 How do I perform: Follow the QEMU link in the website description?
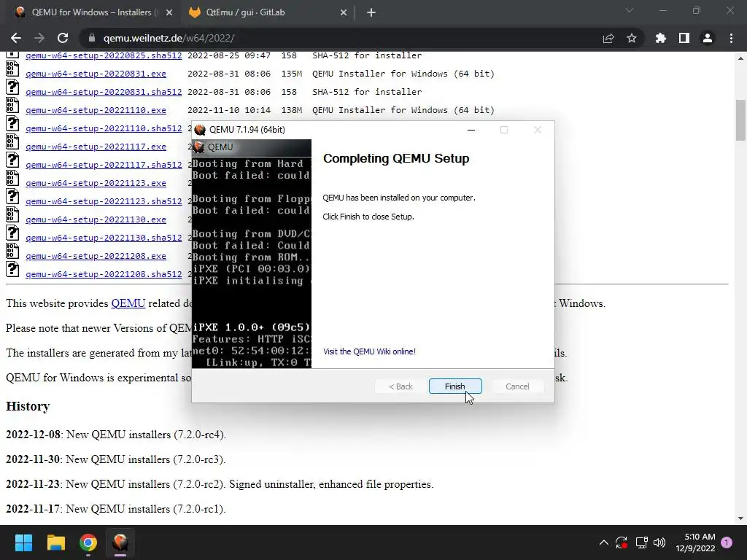[128, 303]
